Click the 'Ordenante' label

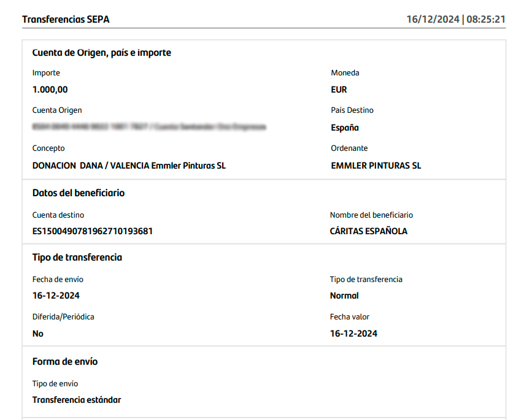click(x=349, y=148)
